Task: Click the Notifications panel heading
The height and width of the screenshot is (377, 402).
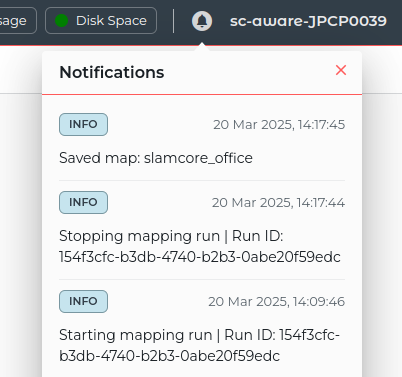Action: point(112,72)
